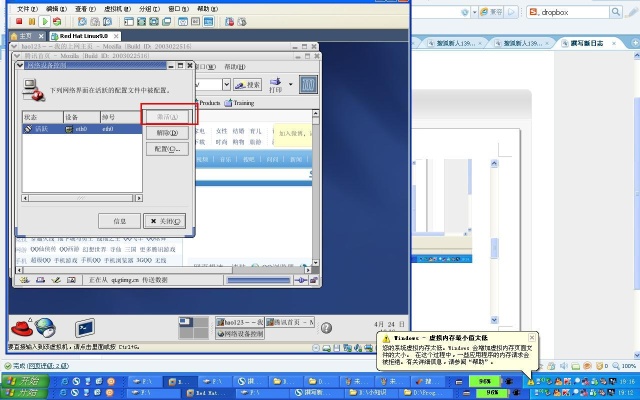Click right arrow of device list scrollbar

click(x=139, y=198)
